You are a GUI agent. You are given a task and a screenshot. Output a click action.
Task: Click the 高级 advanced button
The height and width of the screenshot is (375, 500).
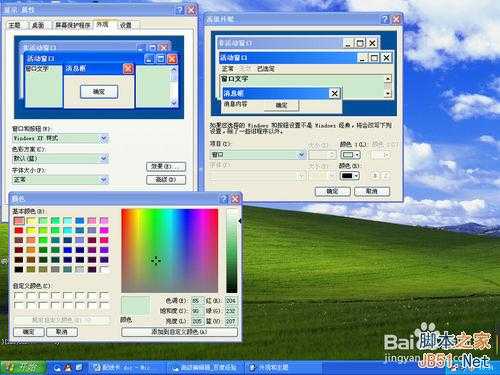pos(166,180)
